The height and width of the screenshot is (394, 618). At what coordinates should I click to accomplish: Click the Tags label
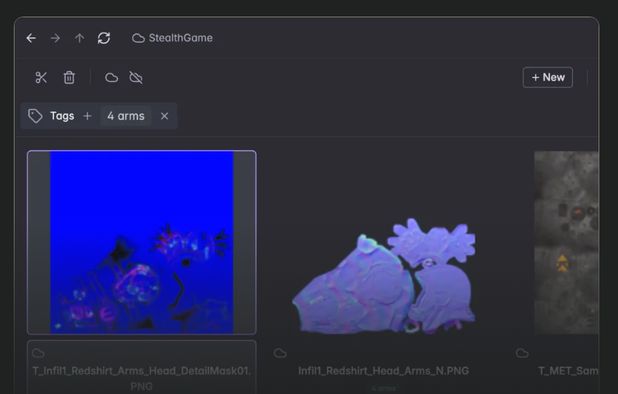62,116
